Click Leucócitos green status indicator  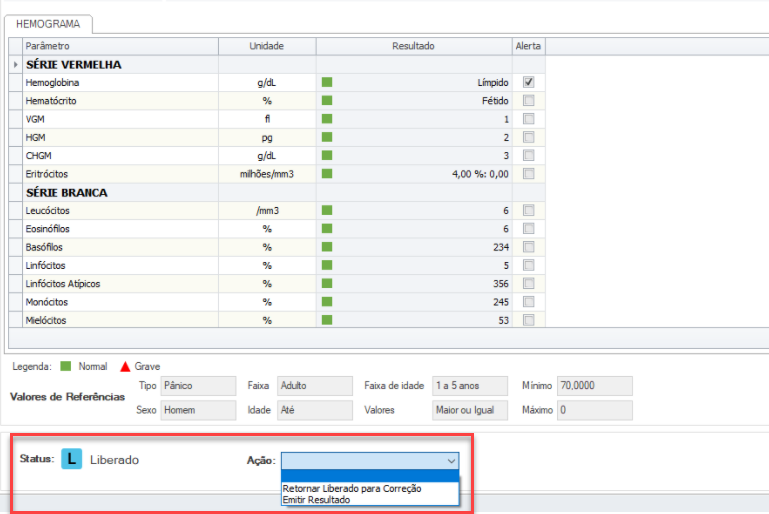(x=327, y=210)
